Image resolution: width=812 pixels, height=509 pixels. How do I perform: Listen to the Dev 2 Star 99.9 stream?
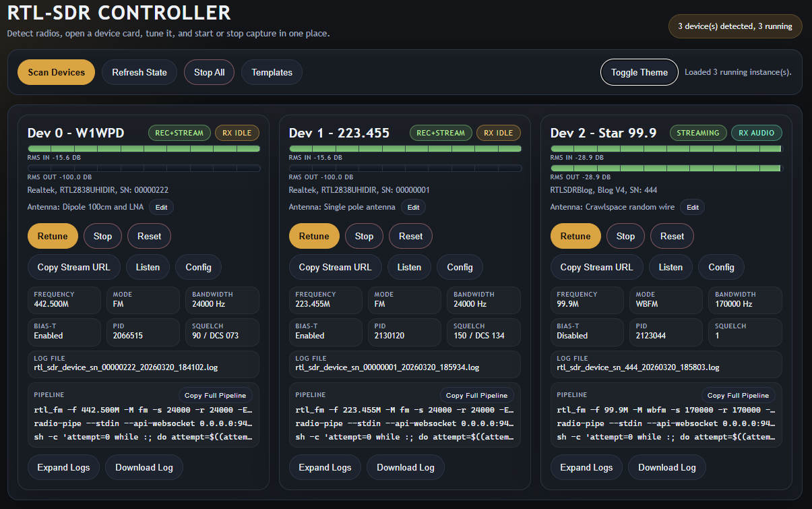coord(670,267)
